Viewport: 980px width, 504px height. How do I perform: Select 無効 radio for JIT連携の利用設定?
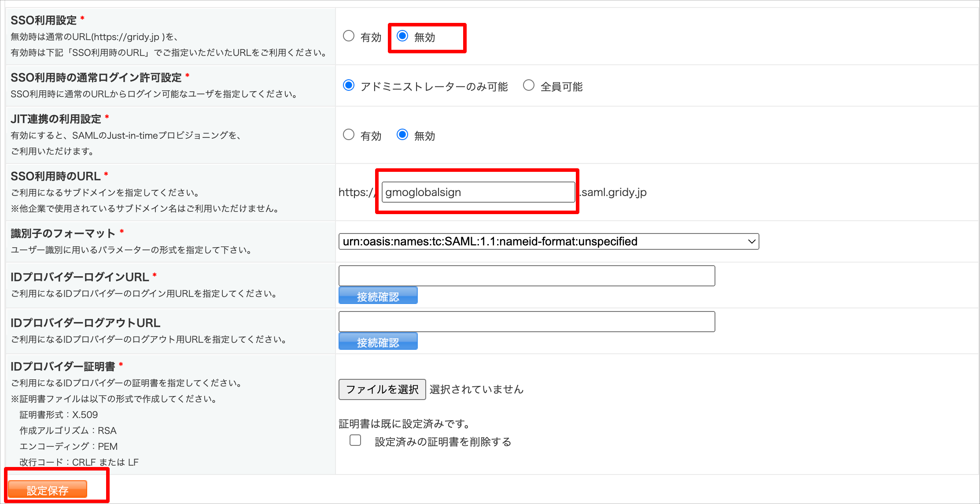(402, 135)
